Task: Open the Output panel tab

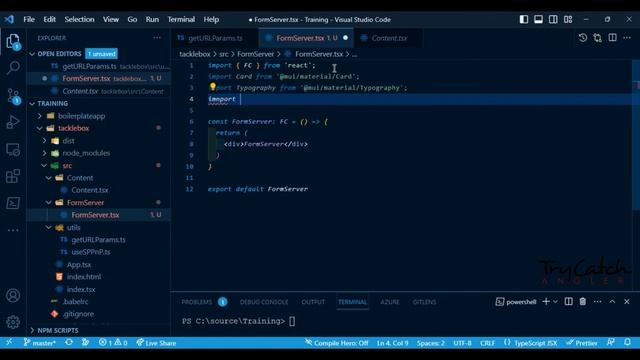Action: [x=313, y=302]
